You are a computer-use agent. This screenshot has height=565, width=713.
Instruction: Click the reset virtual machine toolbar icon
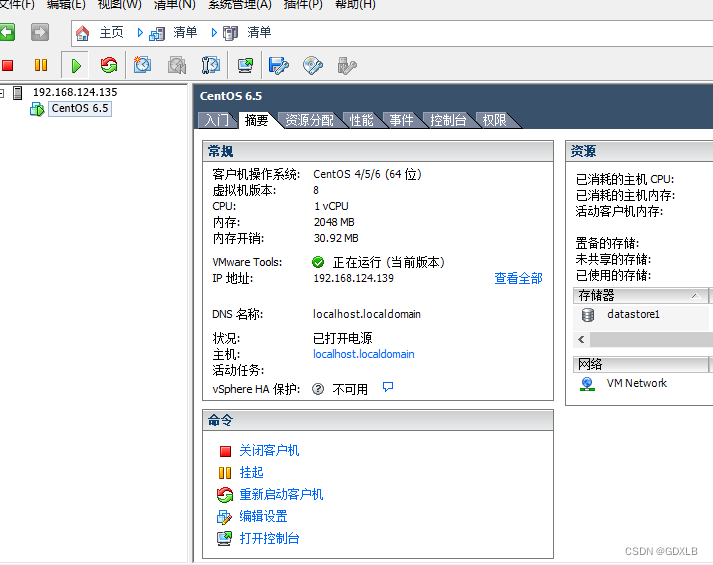[x=109, y=65]
